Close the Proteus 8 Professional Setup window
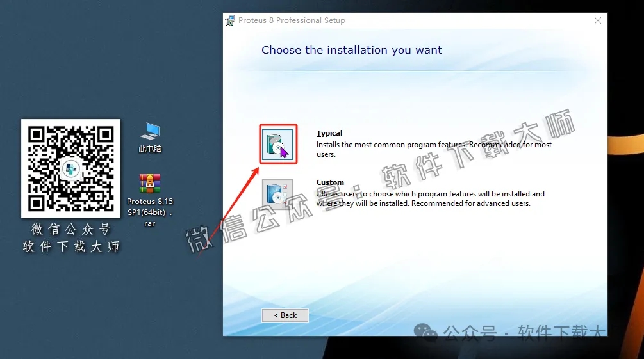The height and width of the screenshot is (359, 644). (597, 20)
